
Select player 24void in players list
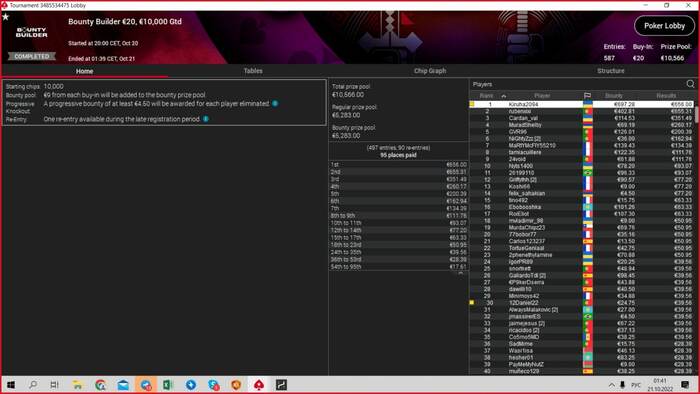[x=581, y=159]
